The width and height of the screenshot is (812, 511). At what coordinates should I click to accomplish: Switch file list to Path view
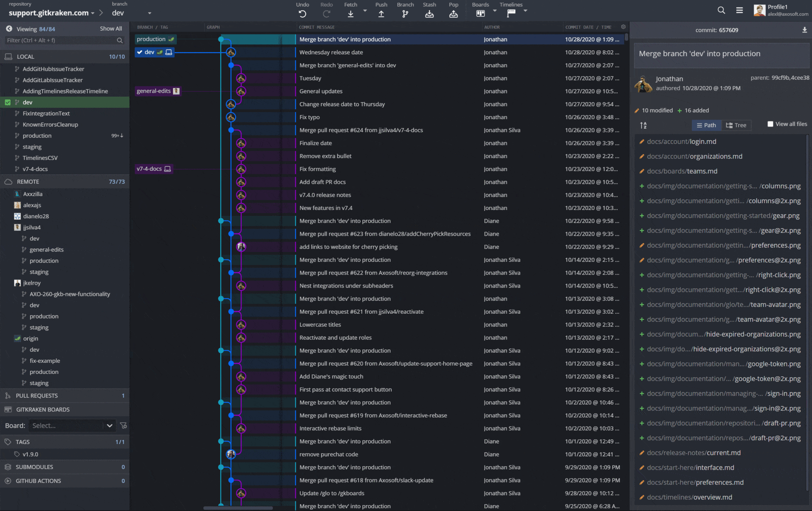point(706,125)
